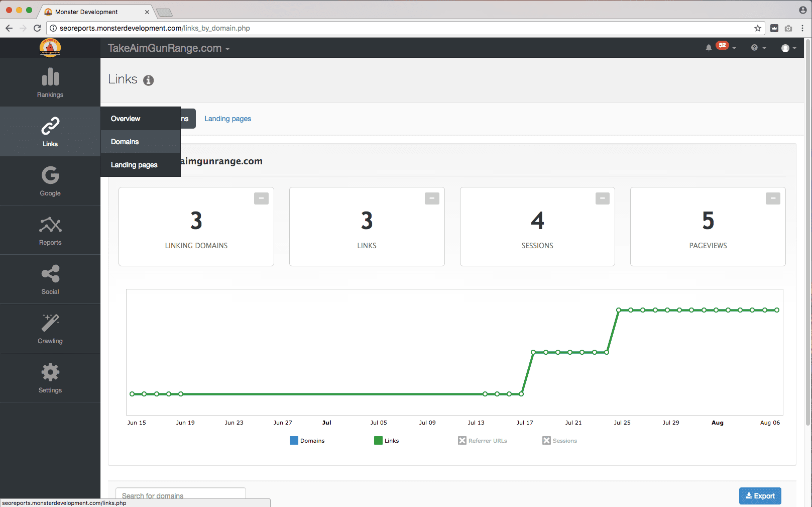Screen dimensions: 812x507
Task: Open the Google sidebar section
Action: pyautogui.click(x=50, y=181)
